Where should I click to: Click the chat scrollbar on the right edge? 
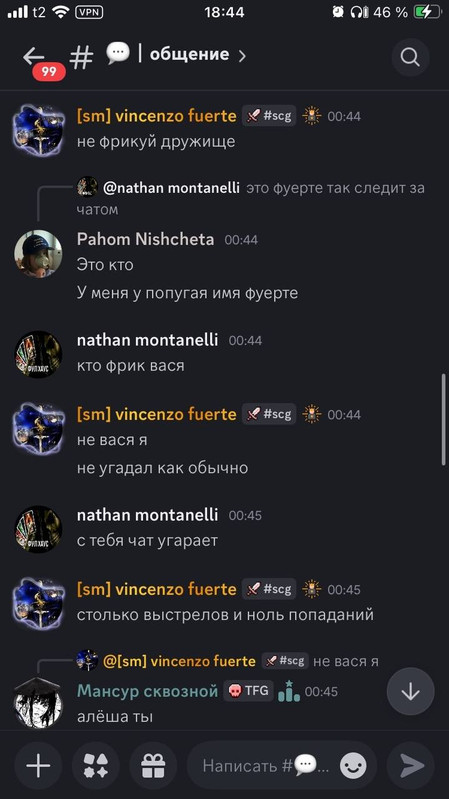click(x=443, y=420)
